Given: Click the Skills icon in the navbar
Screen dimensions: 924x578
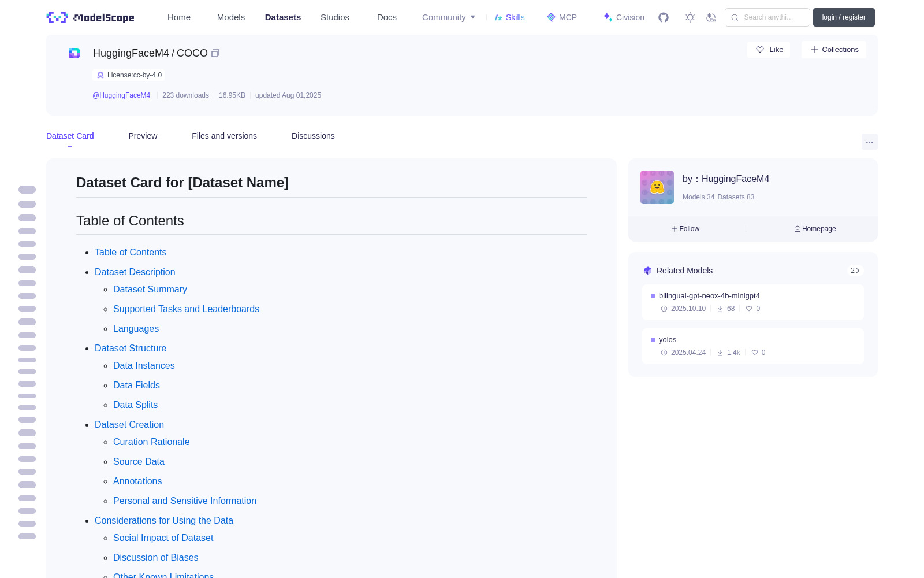Looking at the screenshot, I should click(498, 17).
